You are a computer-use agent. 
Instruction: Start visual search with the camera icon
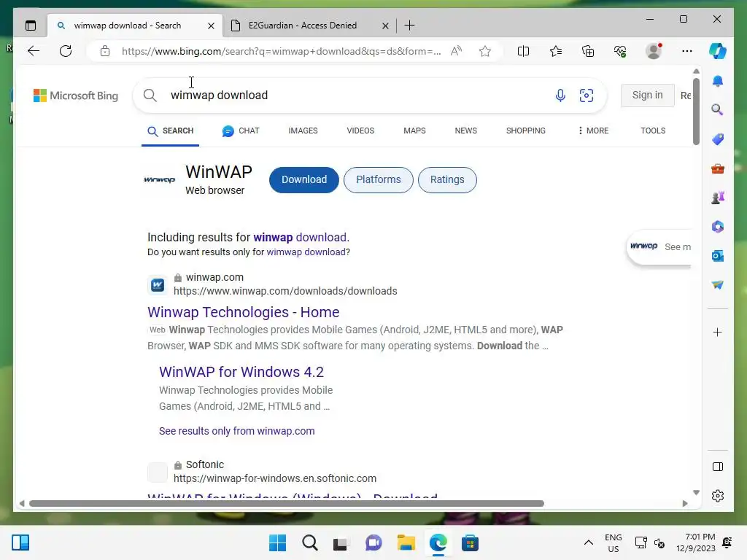[586, 96]
